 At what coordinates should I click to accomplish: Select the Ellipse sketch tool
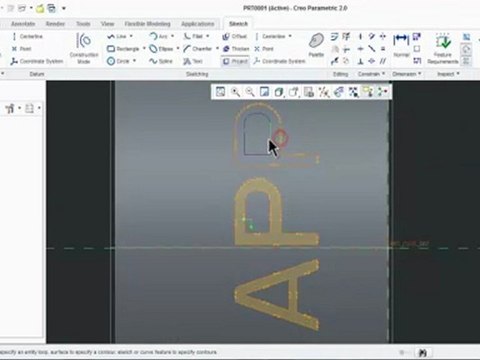(x=161, y=49)
